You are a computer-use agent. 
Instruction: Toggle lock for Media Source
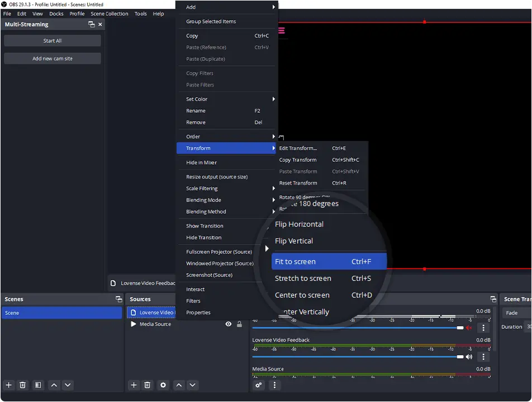tap(239, 324)
